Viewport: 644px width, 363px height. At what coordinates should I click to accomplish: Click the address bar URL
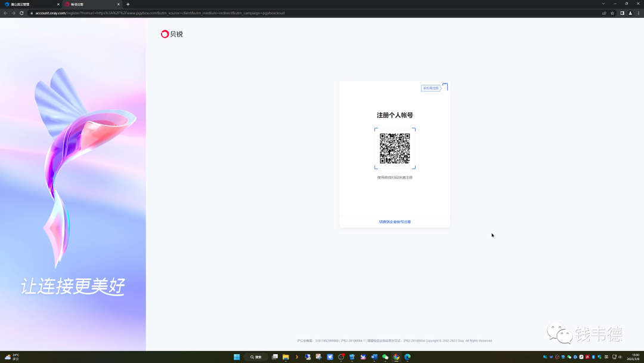[160, 13]
